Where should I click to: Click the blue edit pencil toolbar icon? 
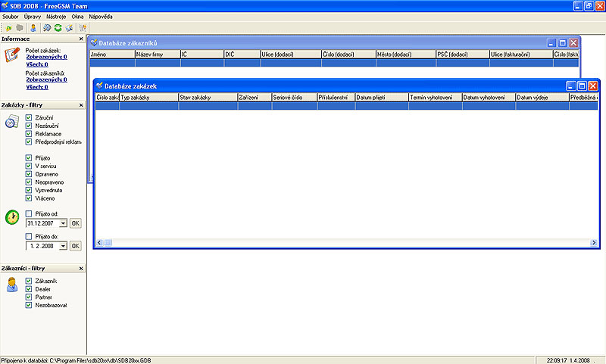pos(69,28)
